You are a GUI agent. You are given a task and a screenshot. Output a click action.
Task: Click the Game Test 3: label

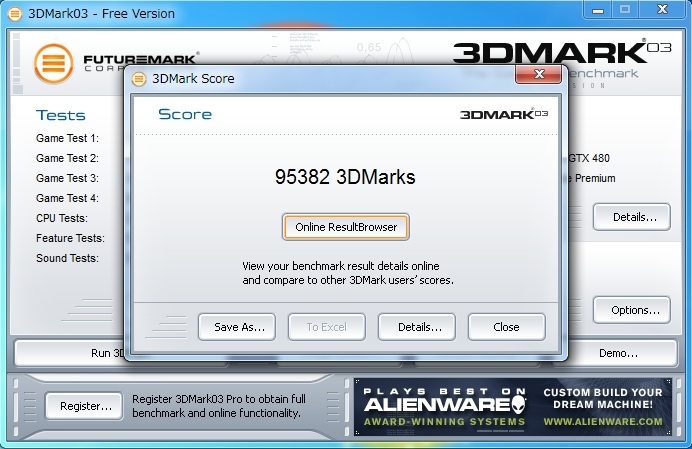[x=67, y=178]
